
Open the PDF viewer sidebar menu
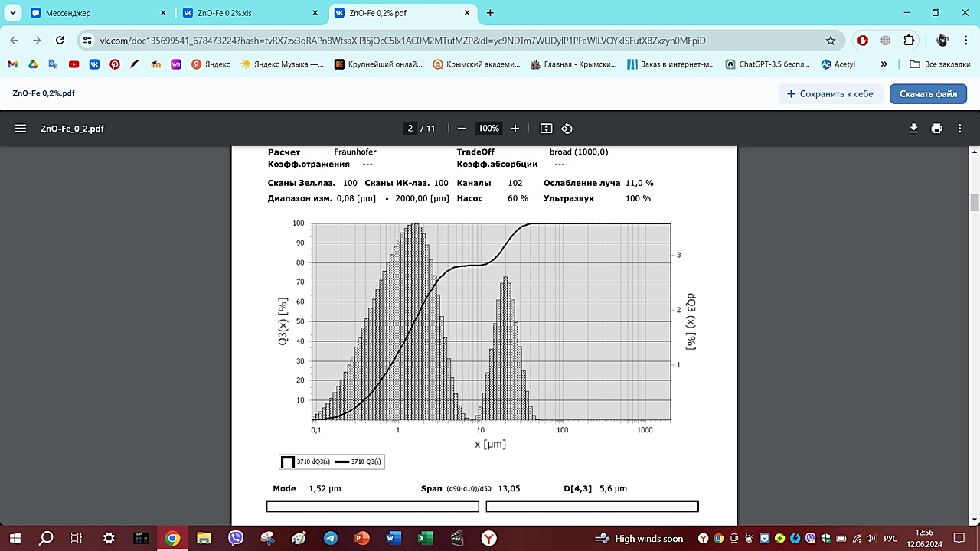[21, 129]
